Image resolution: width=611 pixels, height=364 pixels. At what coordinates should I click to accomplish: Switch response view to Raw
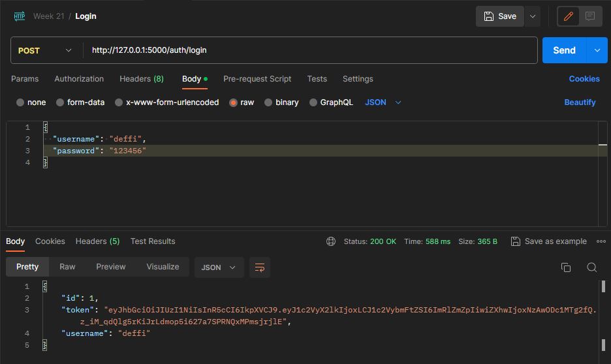[67, 267]
